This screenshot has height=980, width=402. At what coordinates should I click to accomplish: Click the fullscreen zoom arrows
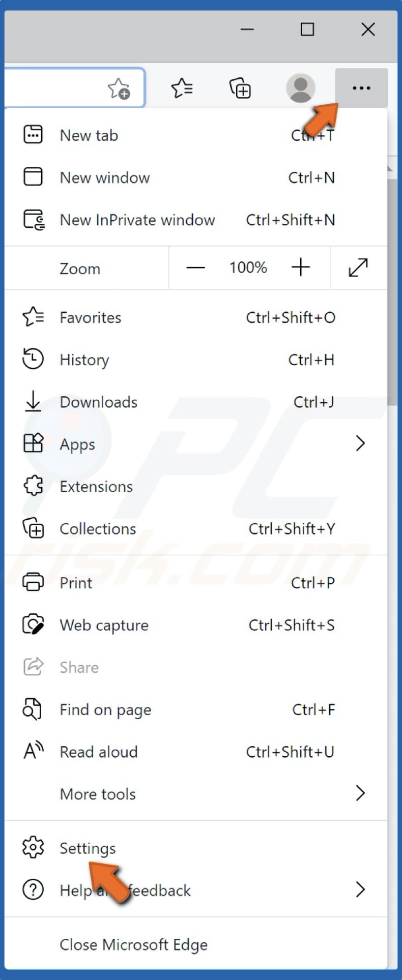[358, 267]
